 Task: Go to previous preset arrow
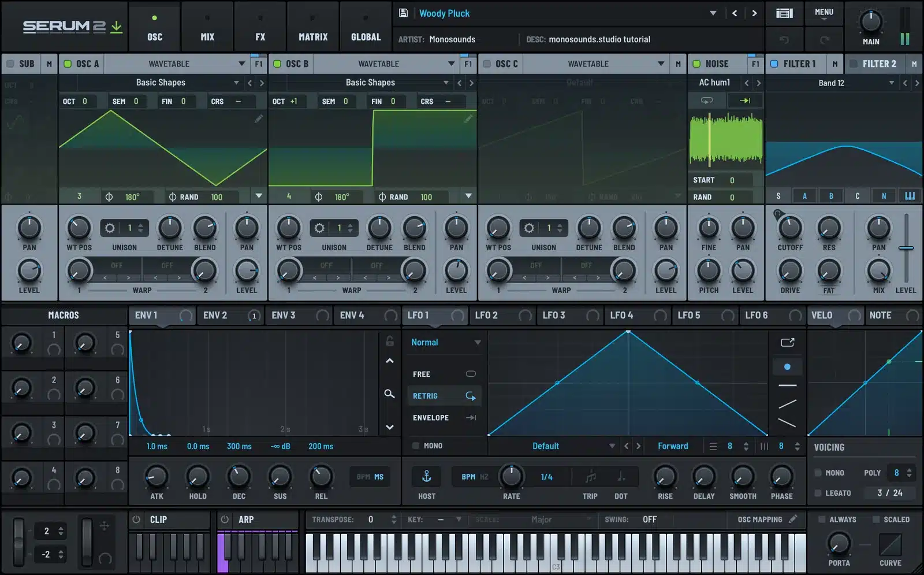tap(735, 13)
